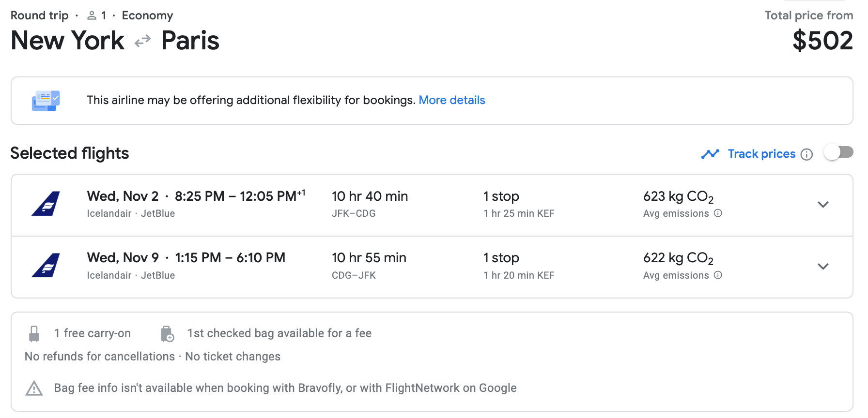The height and width of the screenshot is (418, 868).
Task: Click the round trip arrows icon
Action: pos(142,41)
